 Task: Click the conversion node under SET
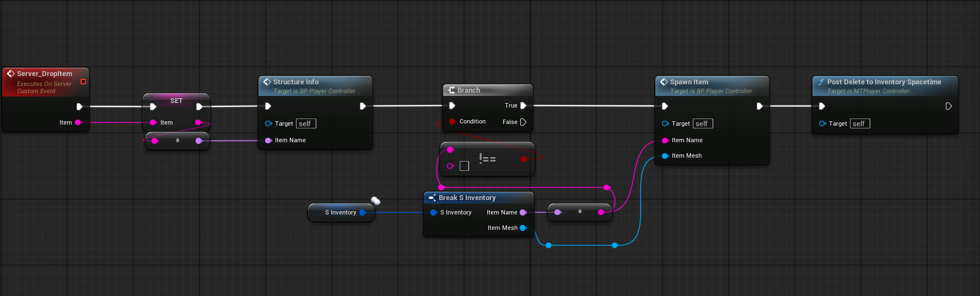coord(177,141)
